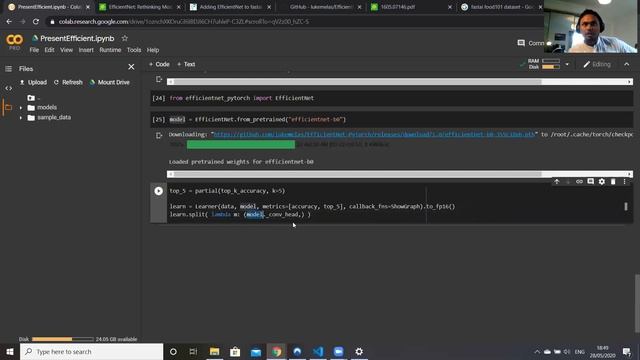Open the Editing mode selector
This screenshot has width=640, height=360.
point(597,64)
